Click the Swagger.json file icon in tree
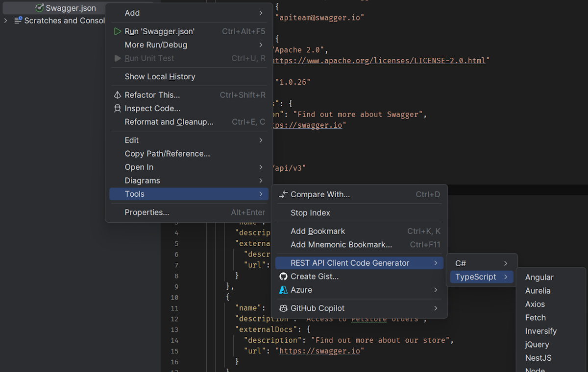Image resolution: width=588 pixels, height=372 pixels. [40, 8]
